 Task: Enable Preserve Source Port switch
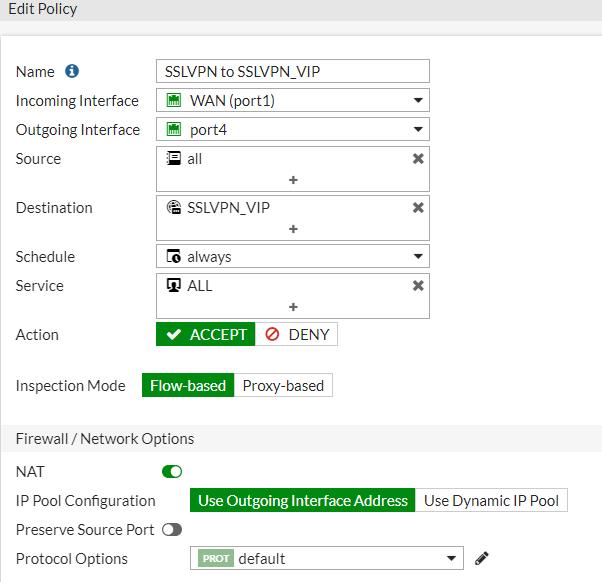pyautogui.click(x=172, y=530)
